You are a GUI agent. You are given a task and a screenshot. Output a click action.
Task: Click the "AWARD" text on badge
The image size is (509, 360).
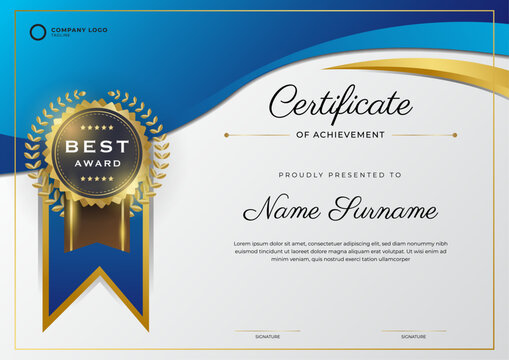tap(98, 164)
